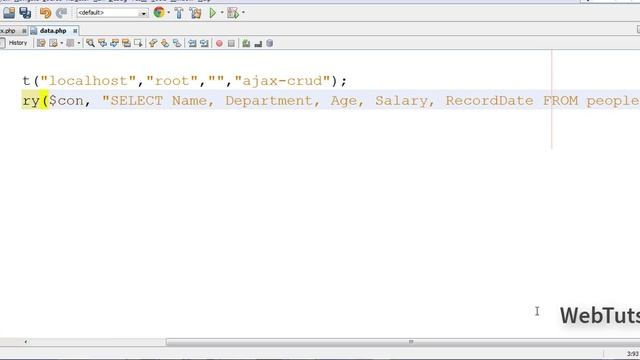
Task: Click the Find Next Occurrence icon
Action: coord(114,43)
